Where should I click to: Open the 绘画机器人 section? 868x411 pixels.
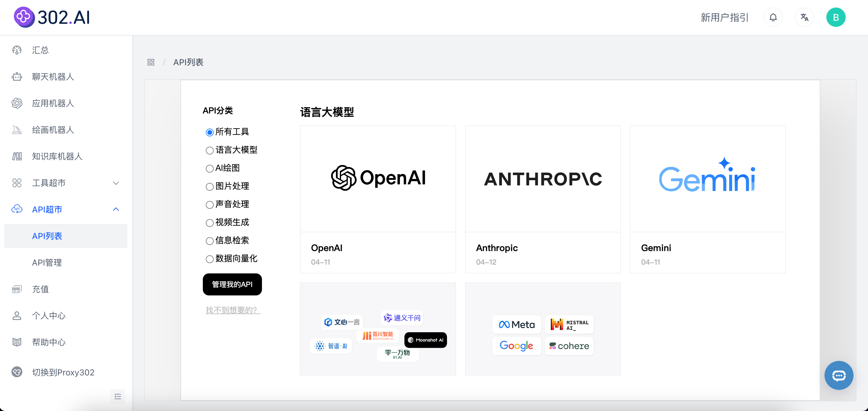tap(53, 130)
